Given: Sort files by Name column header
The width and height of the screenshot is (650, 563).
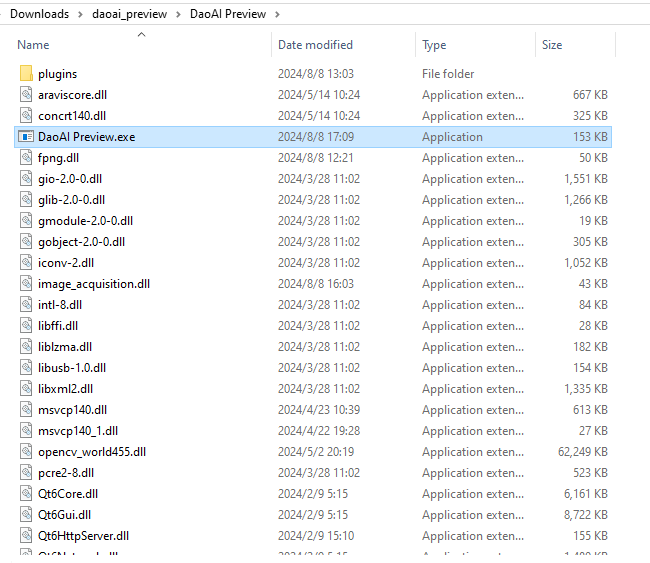Looking at the screenshot, I should point(33,45).
